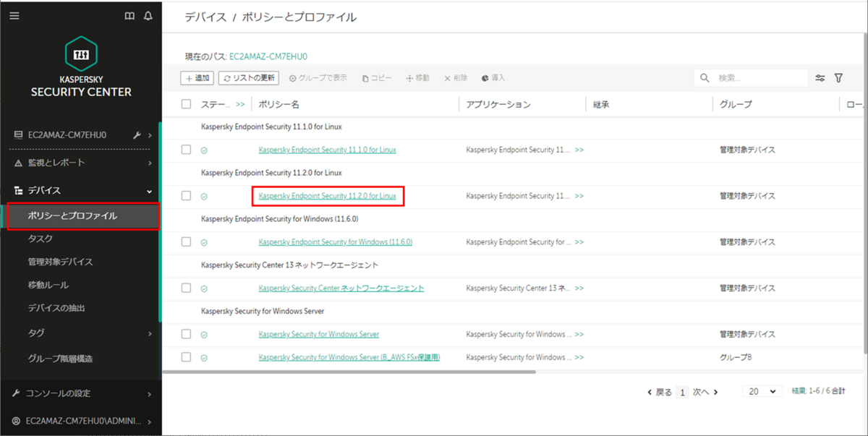868x436 pixels.
Task: Check the B_AWS FSx保護用 policy row
Action: 187,357
